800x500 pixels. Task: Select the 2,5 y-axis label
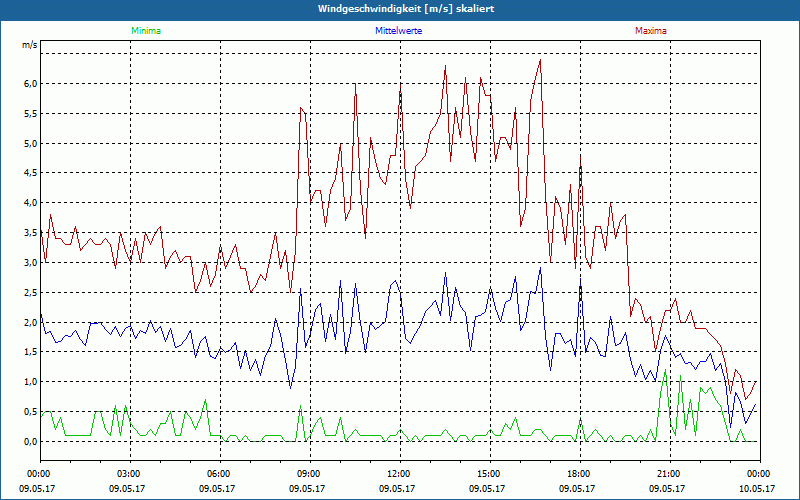click(x=30, y=292)
